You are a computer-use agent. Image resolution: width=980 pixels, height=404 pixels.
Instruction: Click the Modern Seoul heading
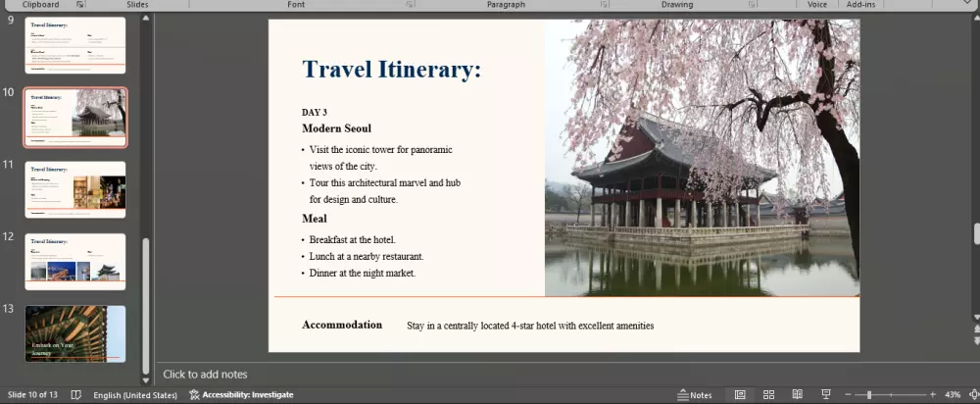click(x=336, y=128)
